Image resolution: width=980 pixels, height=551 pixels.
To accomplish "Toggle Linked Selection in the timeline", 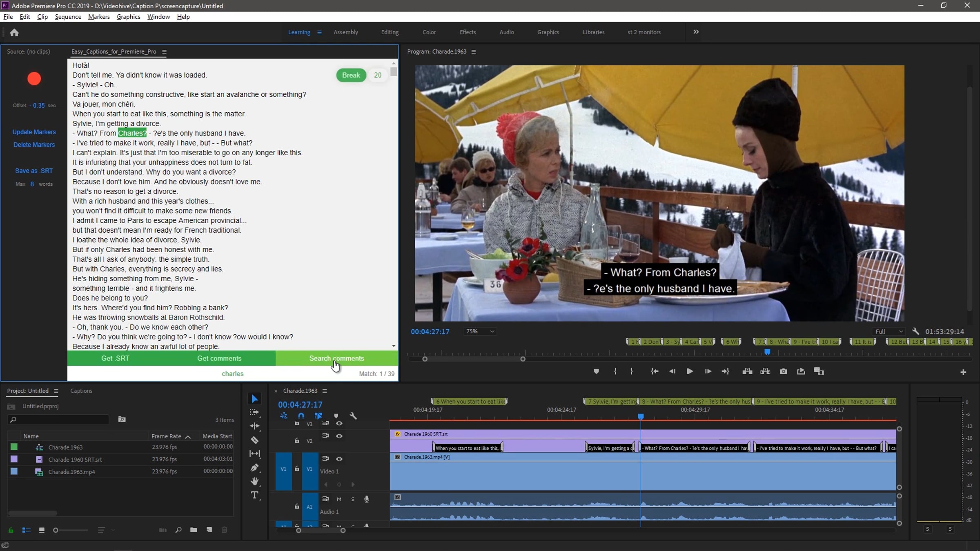I will click(x=318, y=416).
